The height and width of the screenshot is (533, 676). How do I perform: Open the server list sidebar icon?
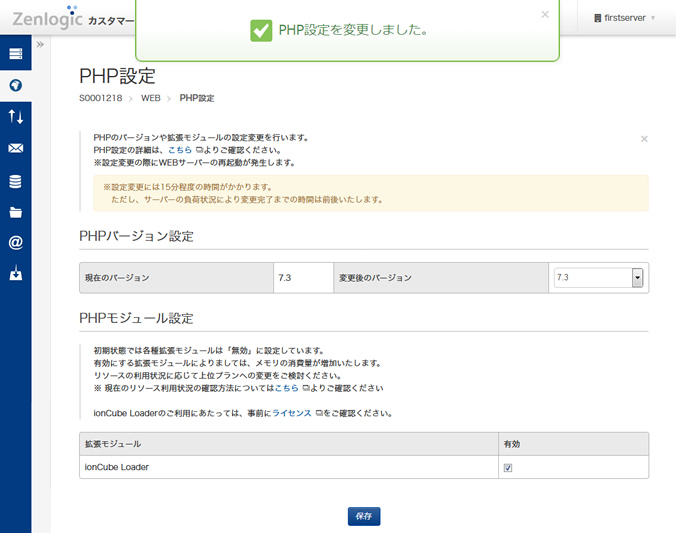[16, 53]
